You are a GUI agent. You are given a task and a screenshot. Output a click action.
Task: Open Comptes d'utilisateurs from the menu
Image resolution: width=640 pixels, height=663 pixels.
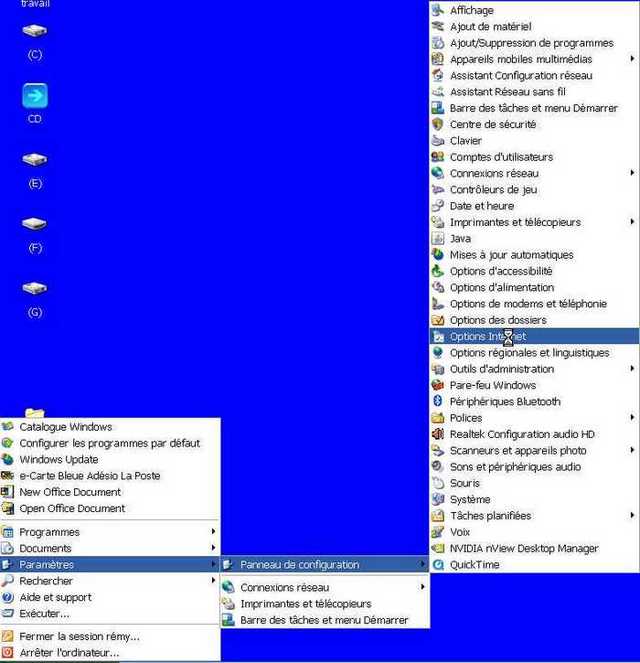coord(500,157)
